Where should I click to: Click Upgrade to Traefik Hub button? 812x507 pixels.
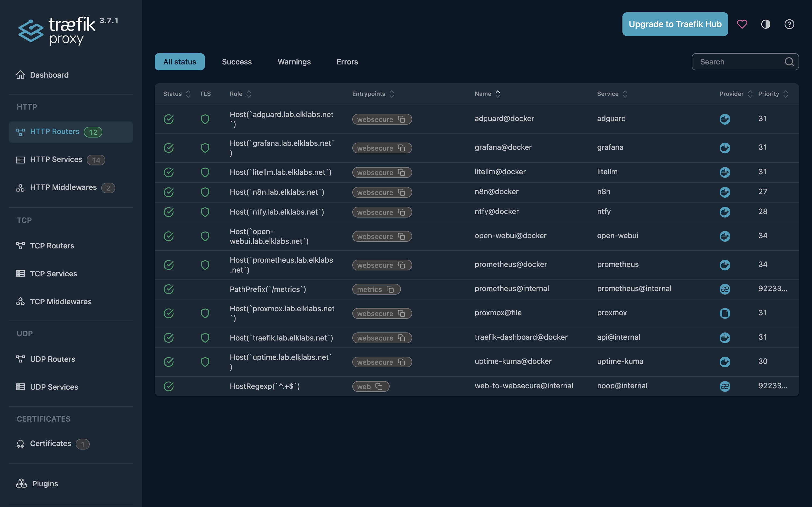coord(675,24)
